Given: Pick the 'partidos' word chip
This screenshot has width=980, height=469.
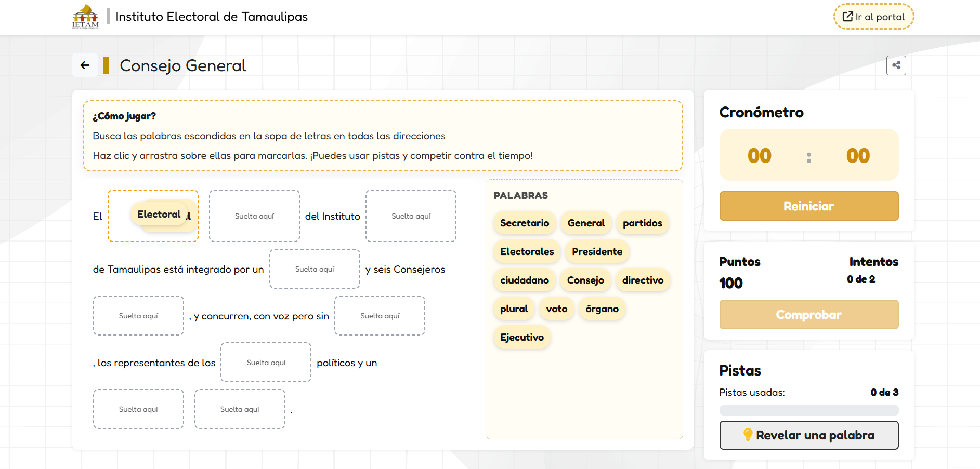Looking at the screenshot, I should [x=642, y=223].
